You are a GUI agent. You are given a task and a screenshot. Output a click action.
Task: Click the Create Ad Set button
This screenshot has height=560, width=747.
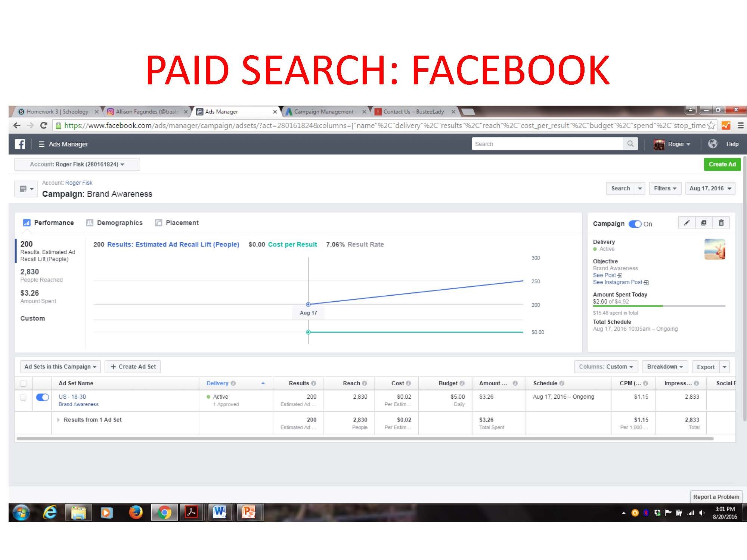133,367
